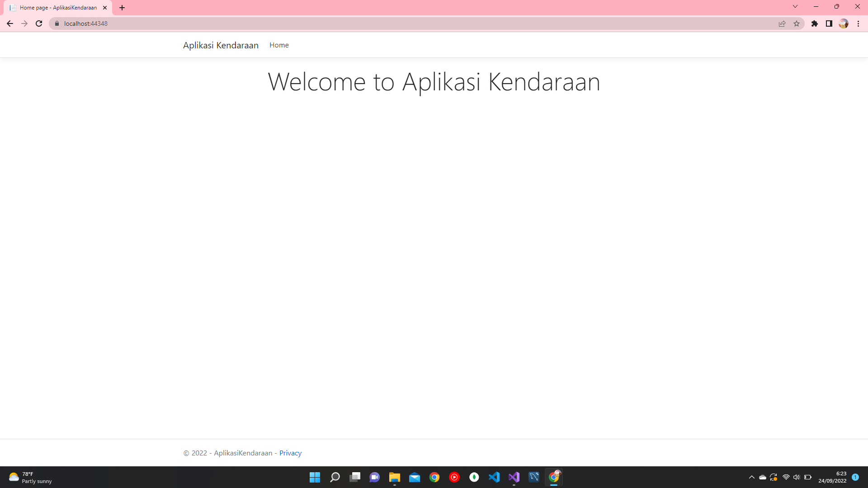Open MySQL Workbench from the taskbar
Image resolution: width=868 pixels, height=488 pixels.
click(534, 477)
